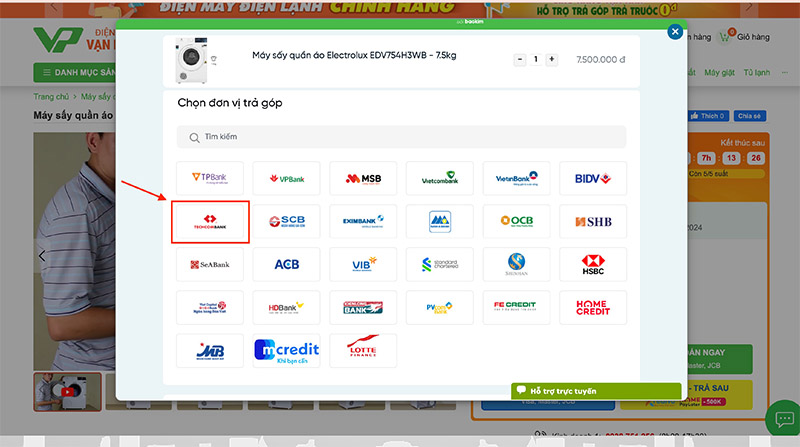The width and height of the screenshot is (800, 447).
Task: Choose MB bank logo tile
Action: [x=210, y=351]
